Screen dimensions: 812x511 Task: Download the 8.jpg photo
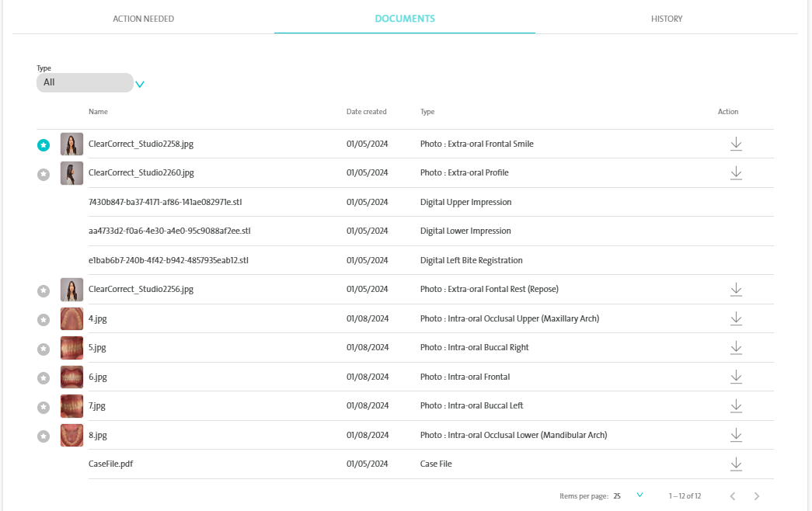[x=736, y=435]
